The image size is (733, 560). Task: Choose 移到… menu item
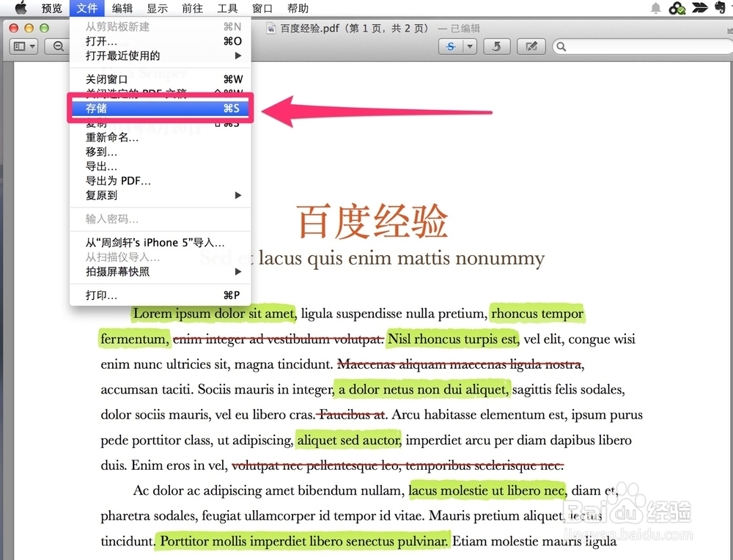161,152
